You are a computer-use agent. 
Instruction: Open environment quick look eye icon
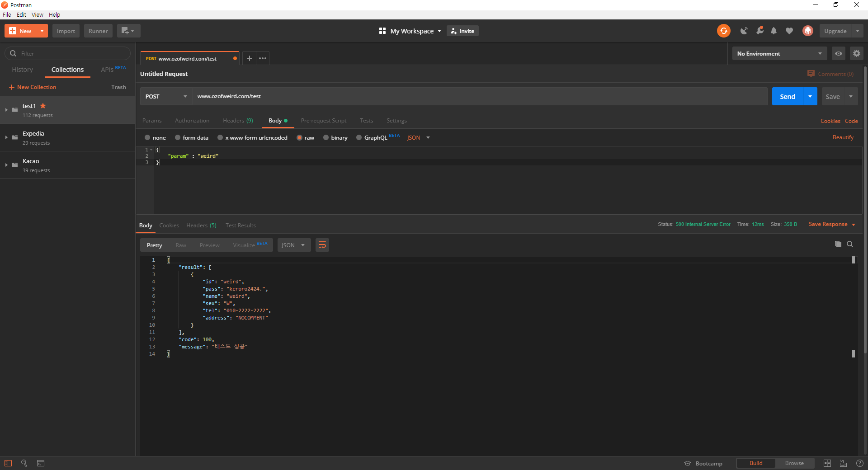(x=839, y=53)
